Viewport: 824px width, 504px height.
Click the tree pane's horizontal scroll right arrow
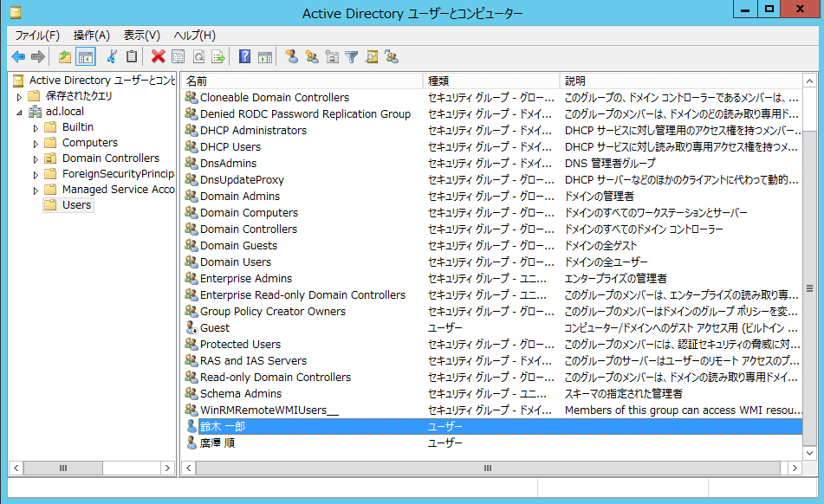coord(167,468)
